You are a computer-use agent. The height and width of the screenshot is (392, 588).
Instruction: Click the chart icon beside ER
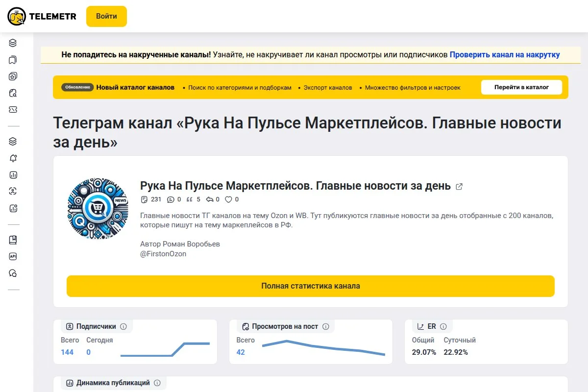click(420, 326)
